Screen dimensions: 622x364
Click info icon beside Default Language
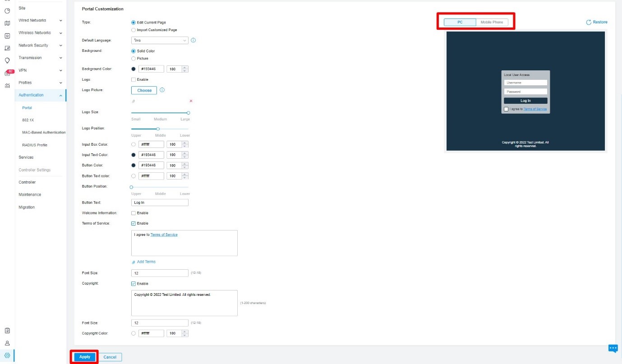click(194, 40)
